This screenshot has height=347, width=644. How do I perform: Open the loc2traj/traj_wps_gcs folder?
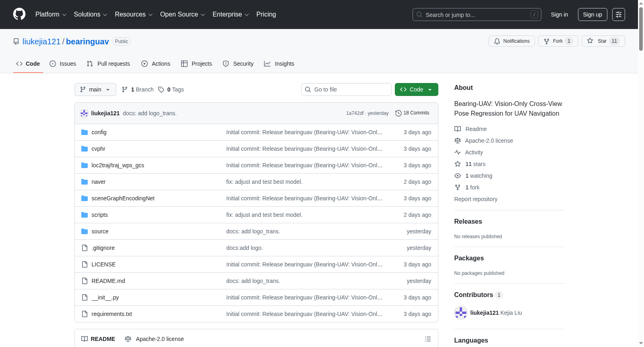(118, 165)
